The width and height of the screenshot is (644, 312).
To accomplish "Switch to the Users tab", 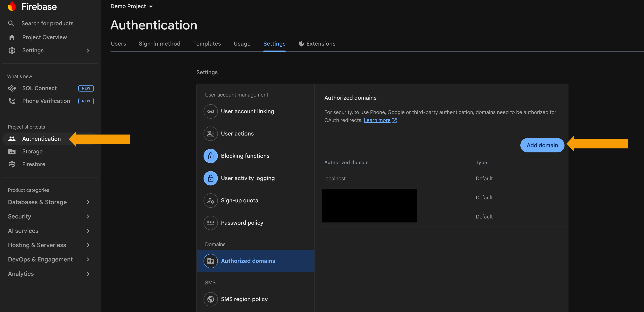I will (118, 44).
